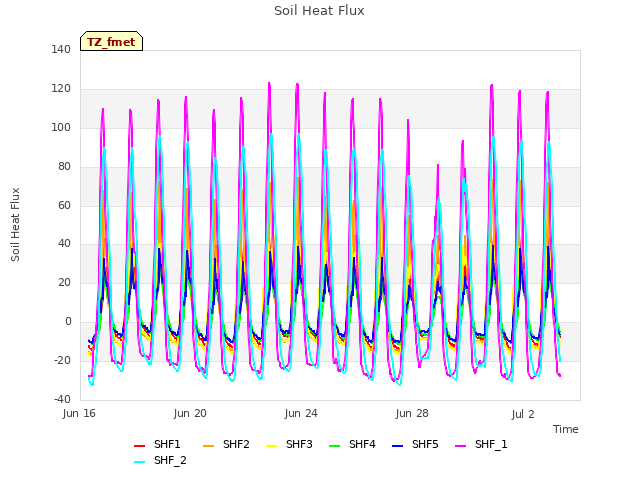Click the 40 y-axis tick label
Viewport: 640px width, 480px height.
64,244
